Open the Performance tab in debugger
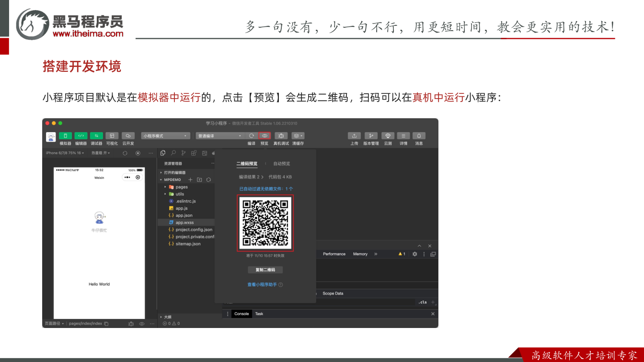This screenshot has height=362, width=644. click(334, 254)
